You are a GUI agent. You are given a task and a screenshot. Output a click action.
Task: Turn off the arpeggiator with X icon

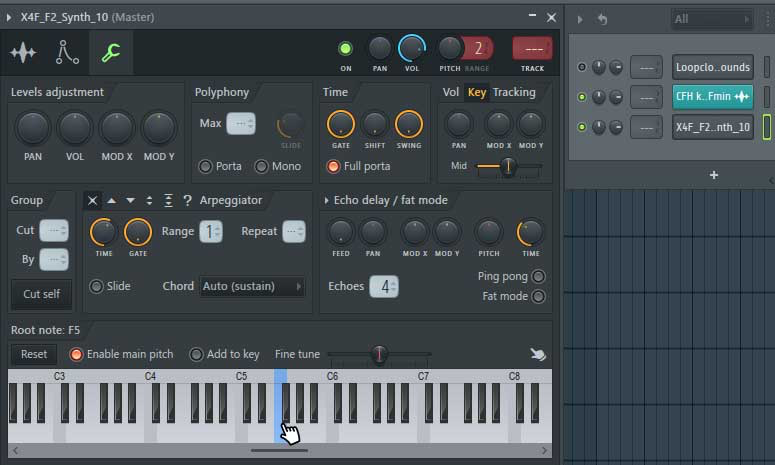point(93,200)
